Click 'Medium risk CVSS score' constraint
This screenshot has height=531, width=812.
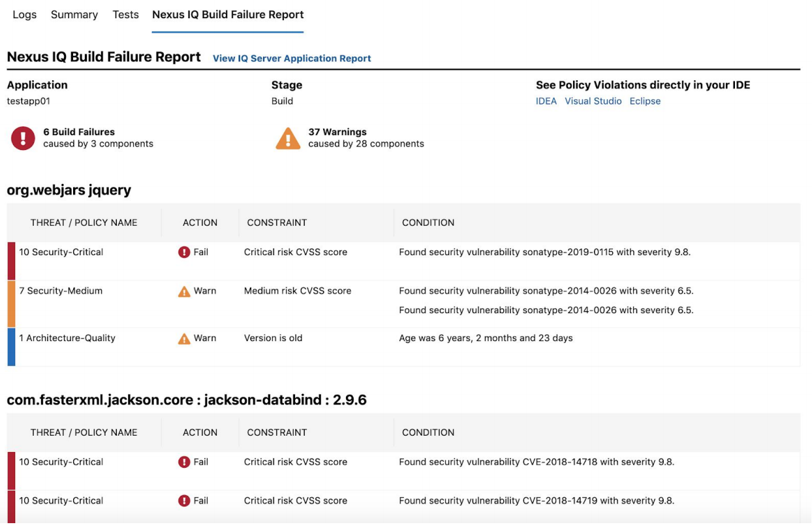298,291
